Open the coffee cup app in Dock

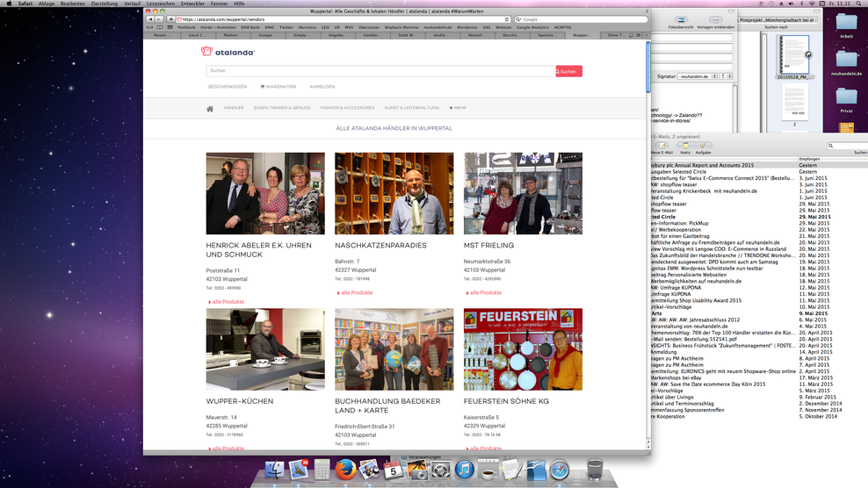click(488, 470)
